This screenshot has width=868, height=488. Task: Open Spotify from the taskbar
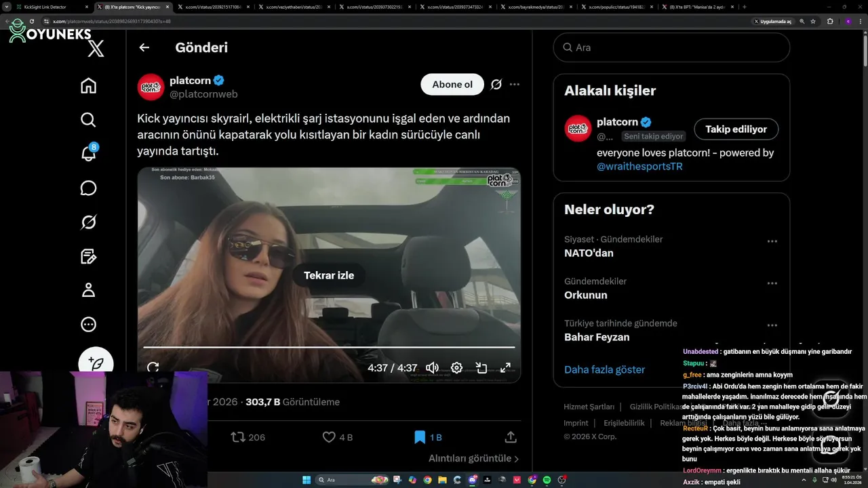(x=547, y=480)
